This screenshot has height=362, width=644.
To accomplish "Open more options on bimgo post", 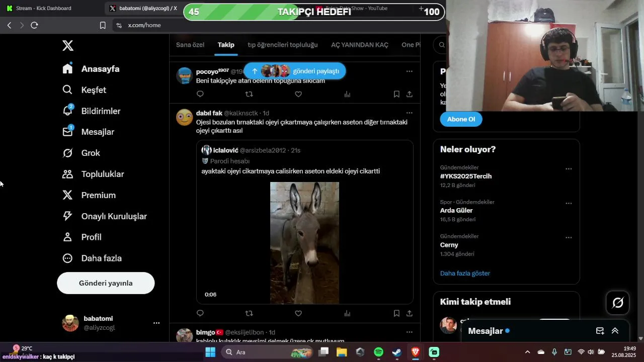I will (409, 332).
